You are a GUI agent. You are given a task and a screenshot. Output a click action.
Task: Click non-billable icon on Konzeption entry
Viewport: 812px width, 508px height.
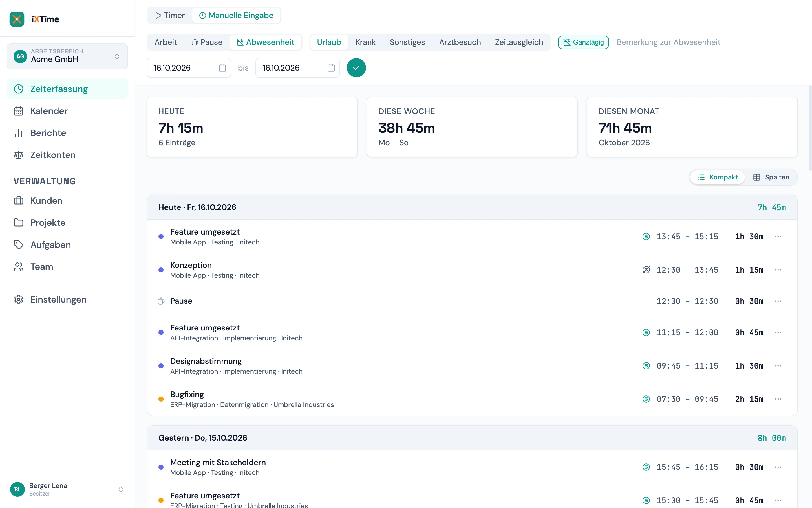click(x=646, y=270)
